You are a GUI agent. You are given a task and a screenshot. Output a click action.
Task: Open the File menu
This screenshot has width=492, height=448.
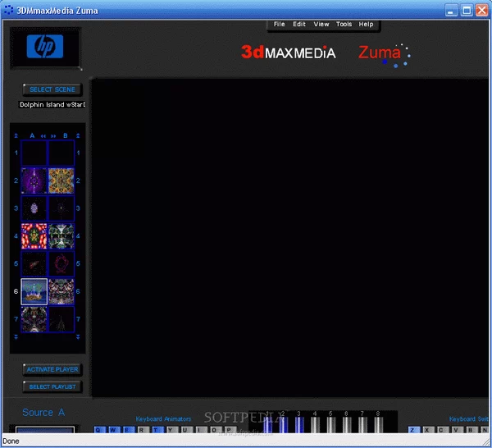click(279, 24)
